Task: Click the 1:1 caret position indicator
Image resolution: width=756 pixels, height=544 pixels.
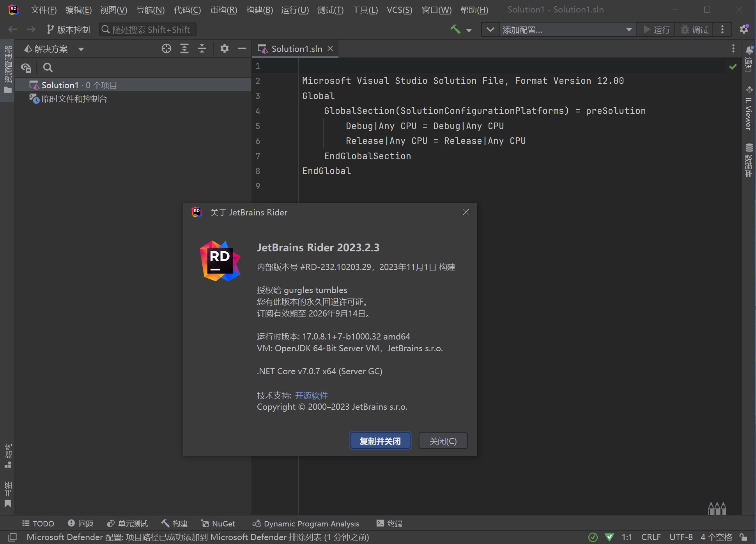Action: point(627,537)
